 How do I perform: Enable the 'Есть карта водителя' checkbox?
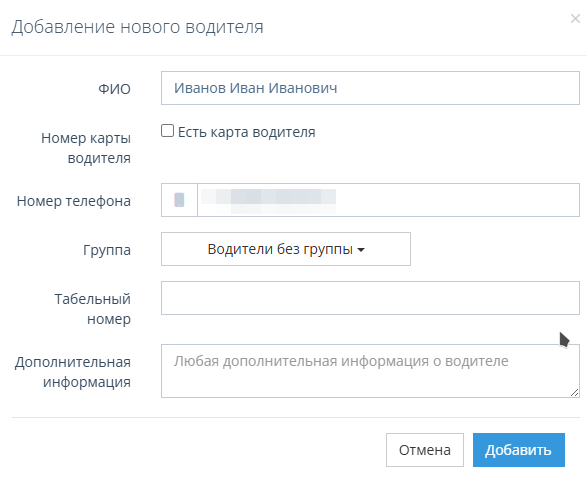pos(167,131)
